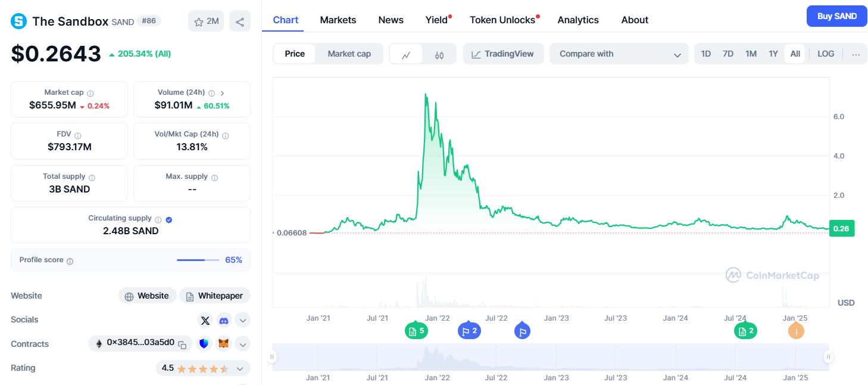Share The Sandbox page via share icon
The height and width of the screenshot is (385, 868).
(239, 20)
